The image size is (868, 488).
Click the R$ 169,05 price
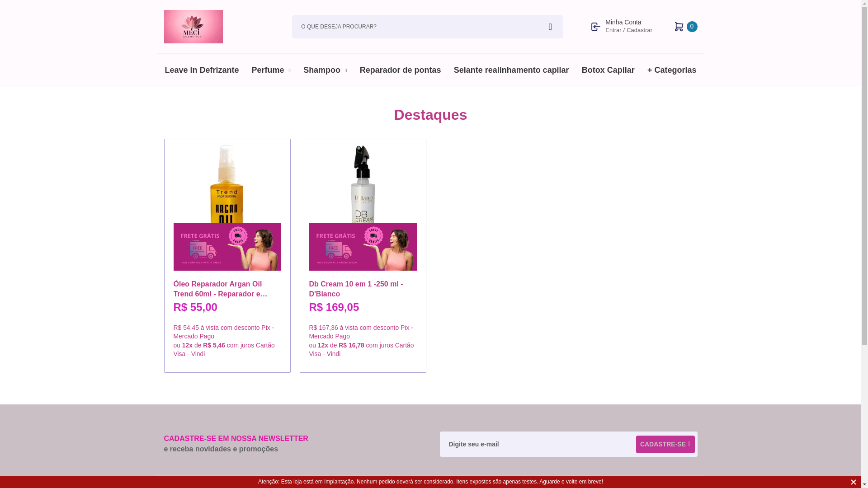tap(334, 307)
